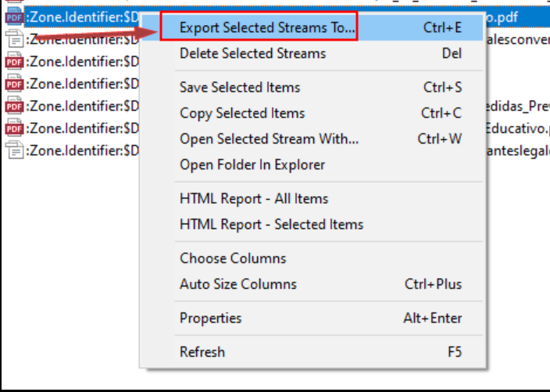Click Save Selected Items
Viewport: 550px width, 392px height.
240,87
